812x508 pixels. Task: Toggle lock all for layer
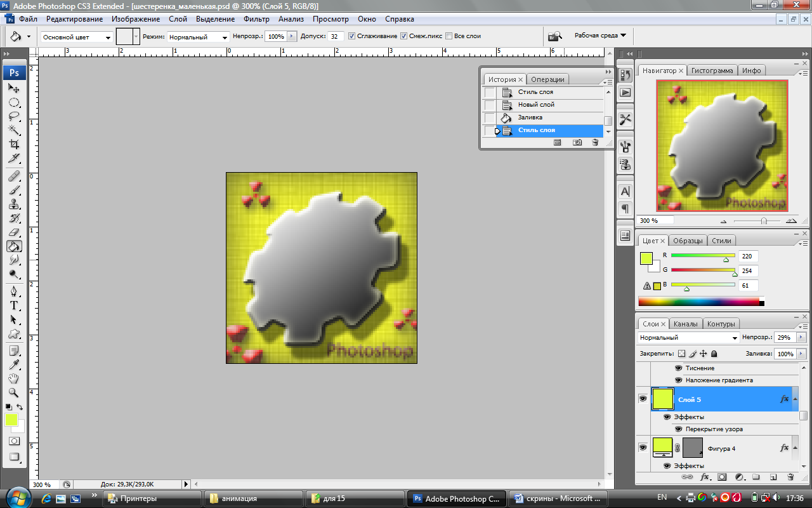[714, 354]
